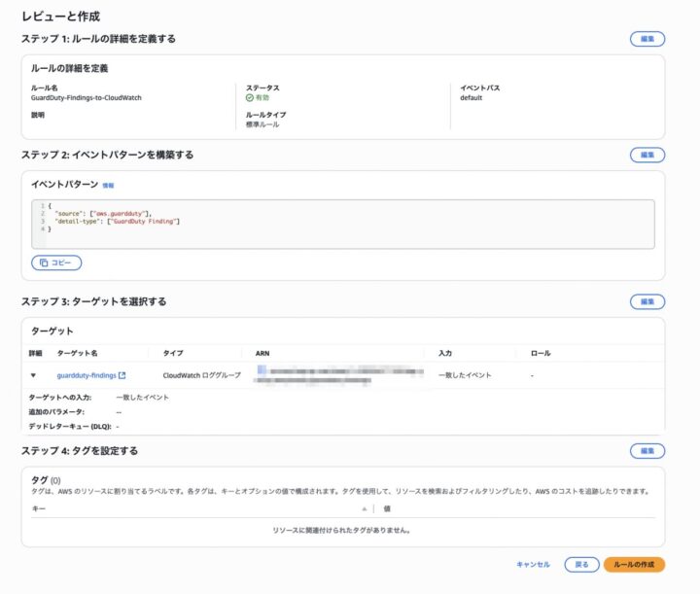The height and width of the screenshot is (594, 700).
Task: Click the blurred ARN value of the target
Action: [335, 375]
